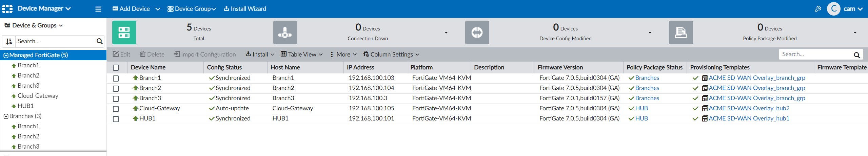Image resolution: width=868 pixels, height=156 pixels.
Task: Toggle the hamburger sidebar menu icon
Action: 98,9
